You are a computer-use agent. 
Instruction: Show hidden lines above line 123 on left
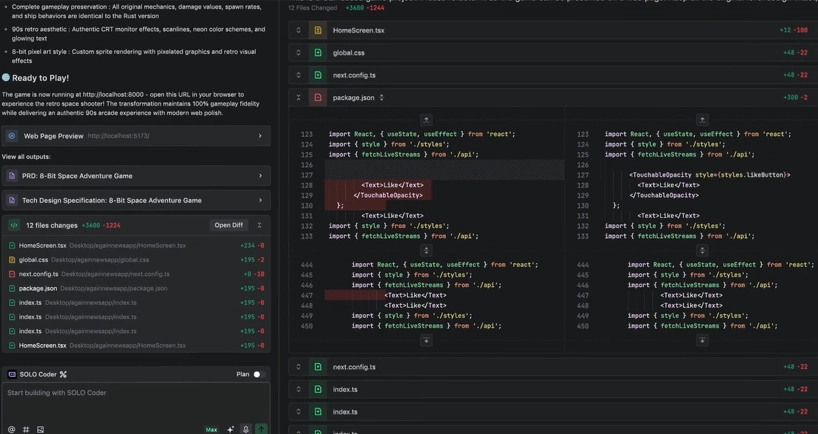426,119
